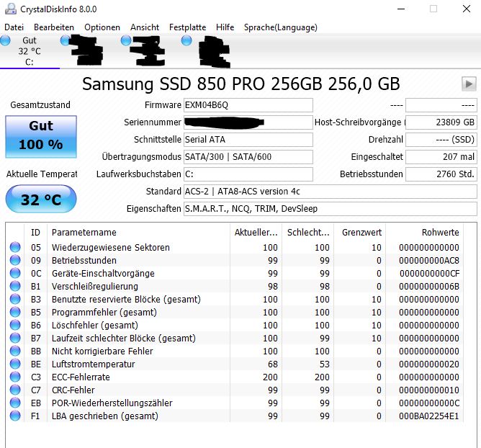Click status icon for 09 Betriebsstunden row
The height and width of the screenshot is (448, 481).
15,260
